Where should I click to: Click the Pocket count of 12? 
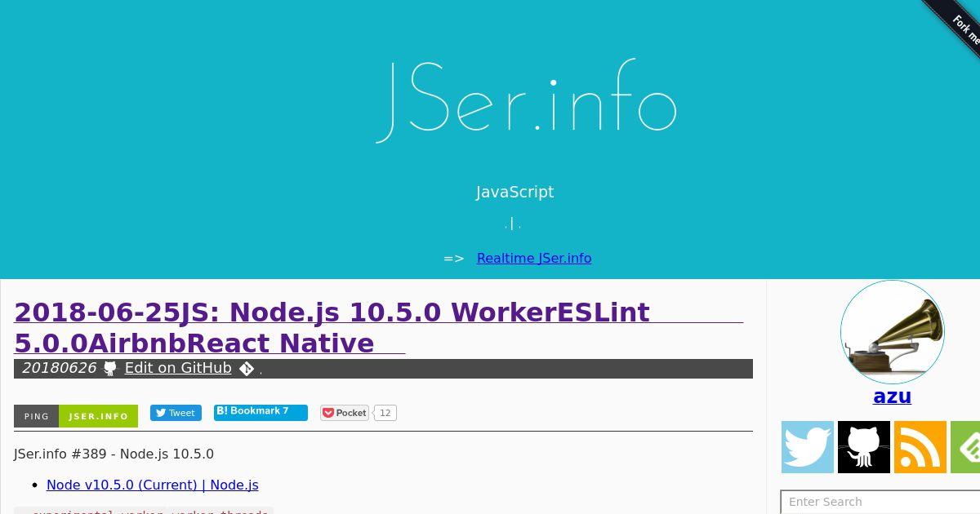tap(385, 413)
